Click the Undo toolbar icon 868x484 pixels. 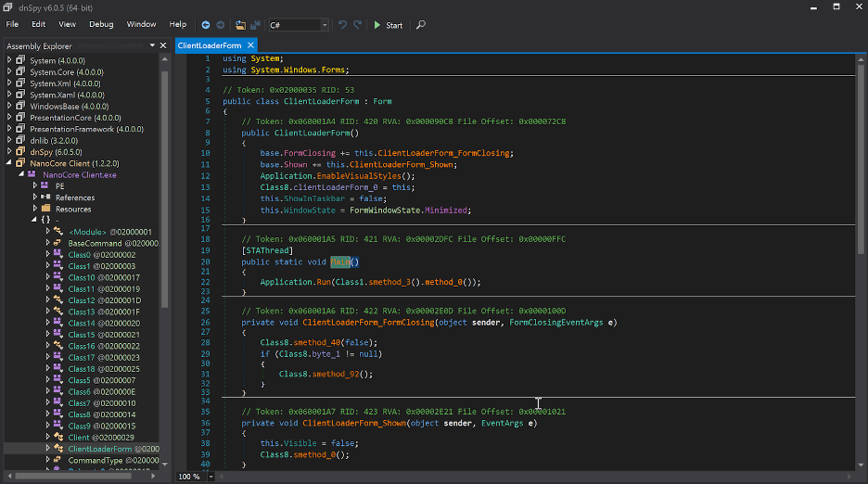[342, 25]
